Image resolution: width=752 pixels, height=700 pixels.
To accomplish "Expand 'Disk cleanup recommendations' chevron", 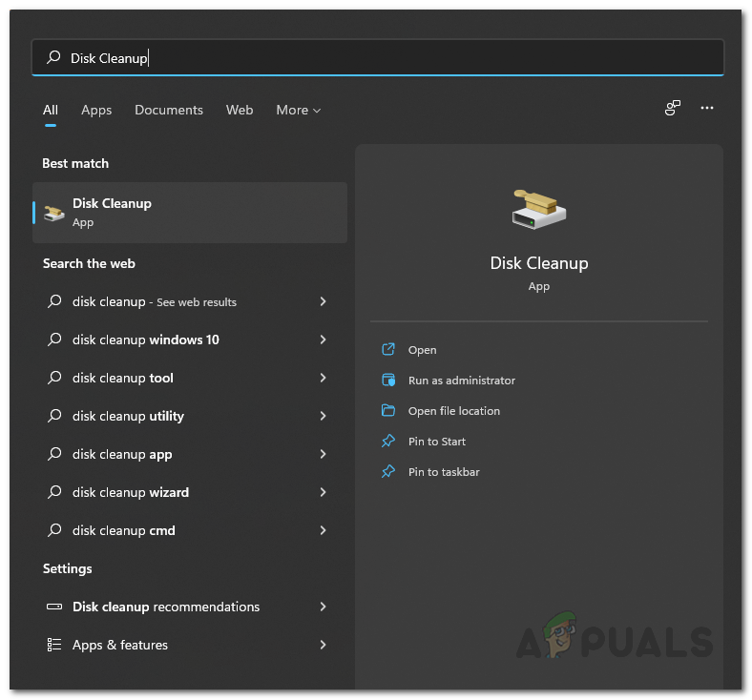I will pos(323,607).
